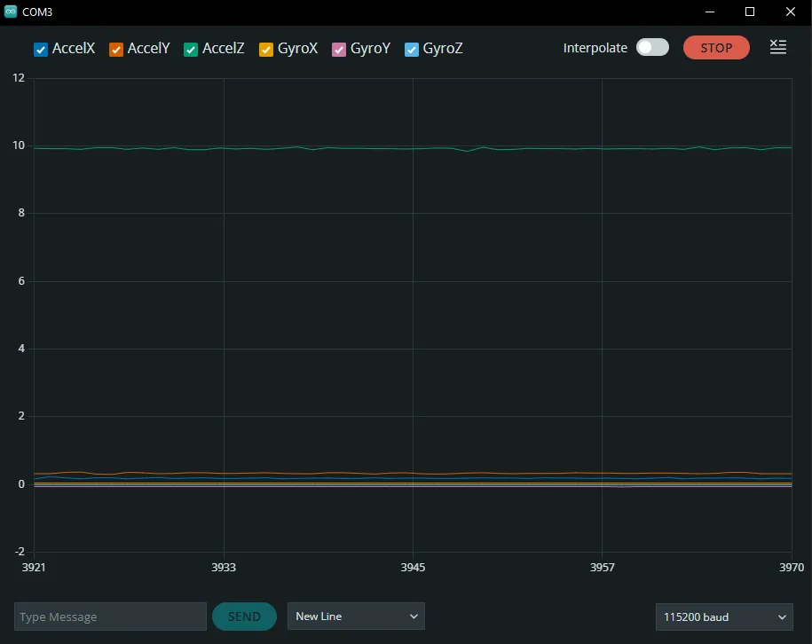Click the Arduino logo in title bar
The image size is (812, 644).
(11, 12)
